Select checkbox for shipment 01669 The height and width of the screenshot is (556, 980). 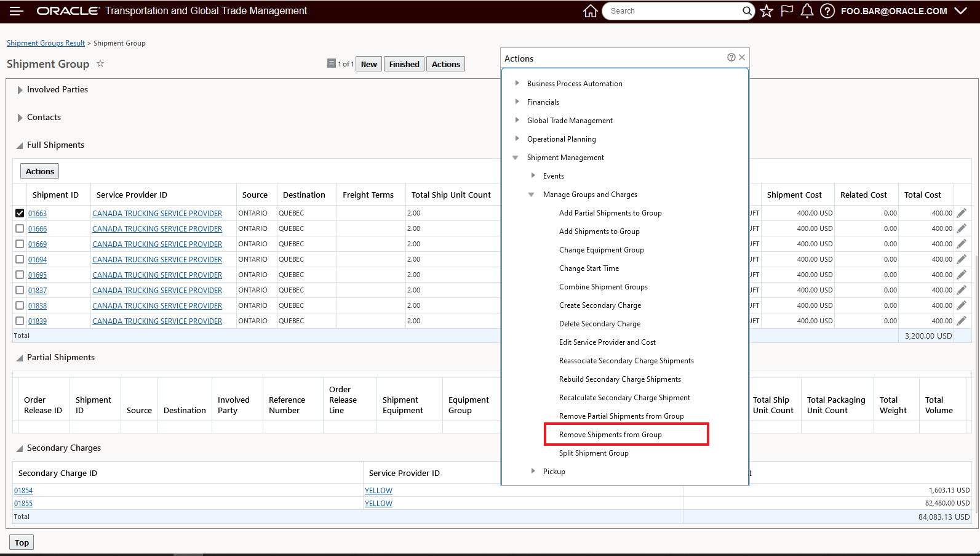click(x=20, y=244)
